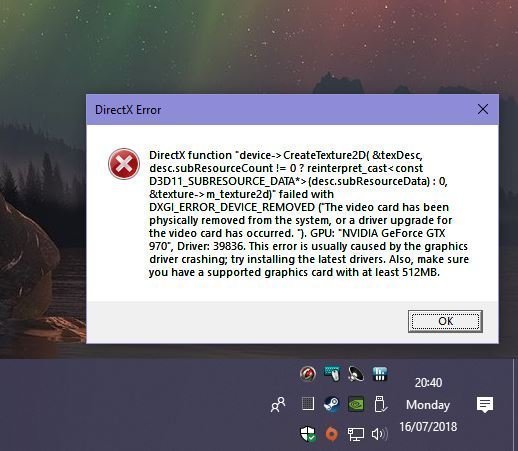Open the Origin tray icon
The height and width of the screenshot is (451, 518).
331,434
